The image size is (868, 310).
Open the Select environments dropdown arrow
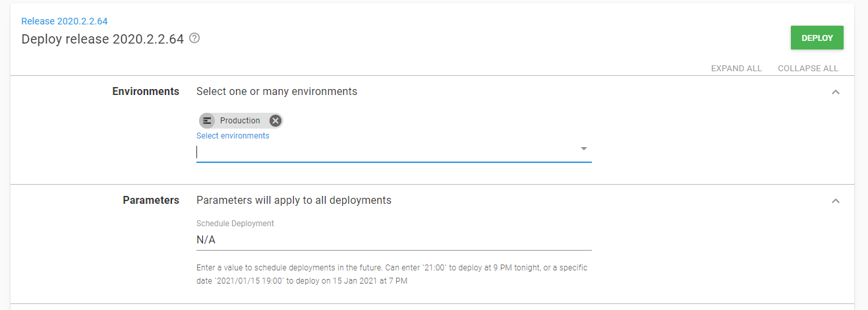pos(583,149)
